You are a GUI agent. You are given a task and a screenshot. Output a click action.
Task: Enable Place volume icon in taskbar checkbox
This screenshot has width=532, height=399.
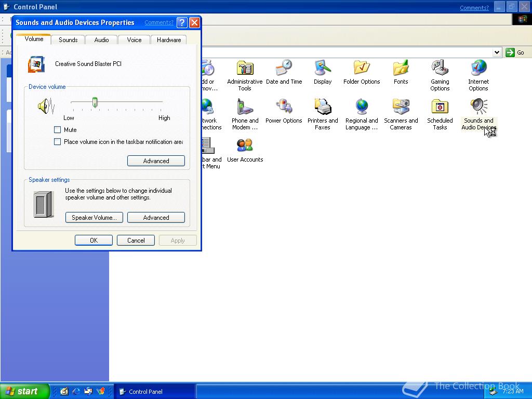[x=57, y=141]
